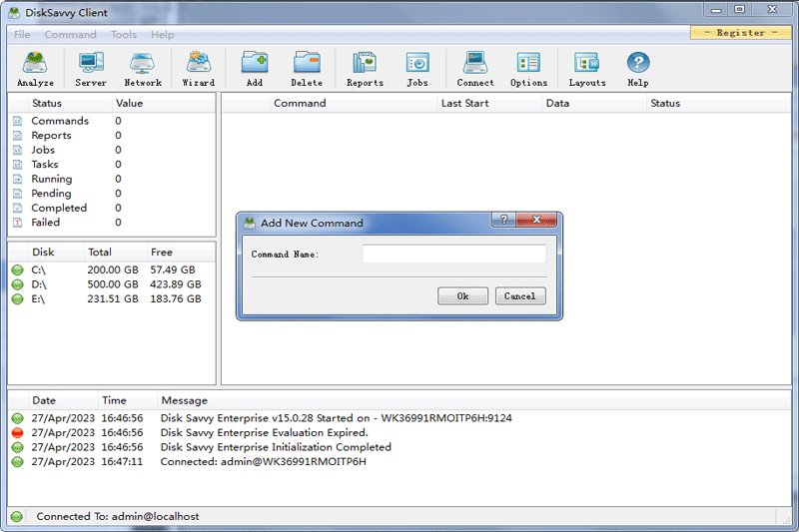This screenshot has width=799, height=532.
Task: Click the Value column header
Action: 163,103
